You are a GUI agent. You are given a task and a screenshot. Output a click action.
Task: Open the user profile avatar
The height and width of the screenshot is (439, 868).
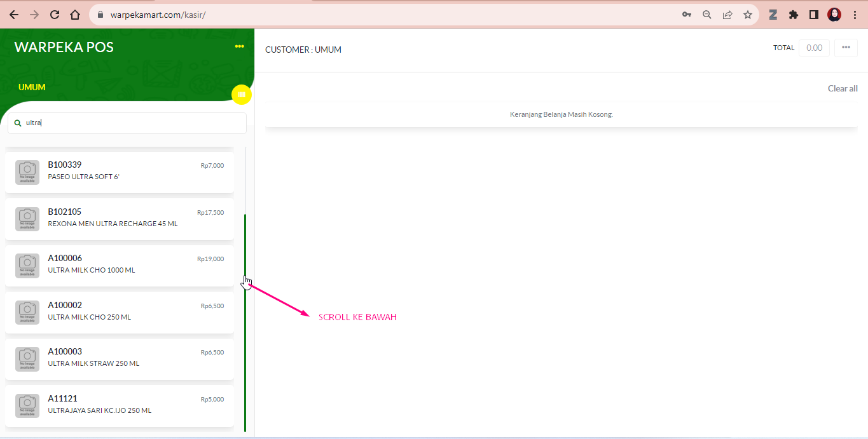pos(834,15)
